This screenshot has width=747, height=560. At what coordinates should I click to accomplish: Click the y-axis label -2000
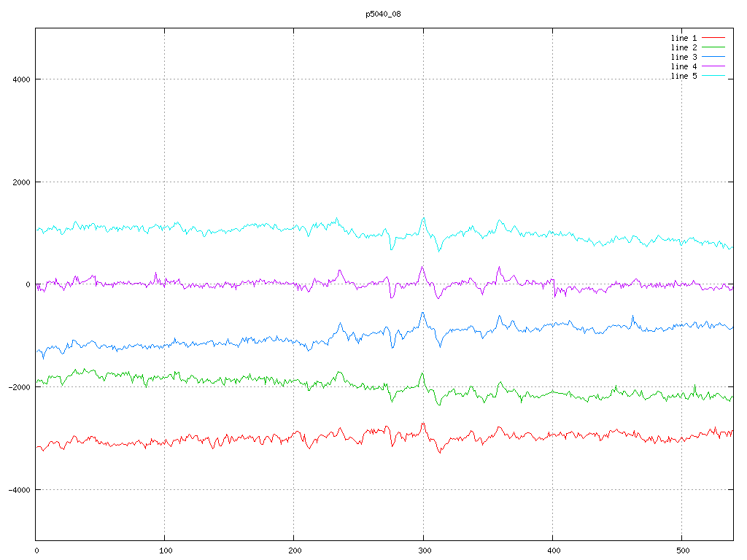coord(20,387)
